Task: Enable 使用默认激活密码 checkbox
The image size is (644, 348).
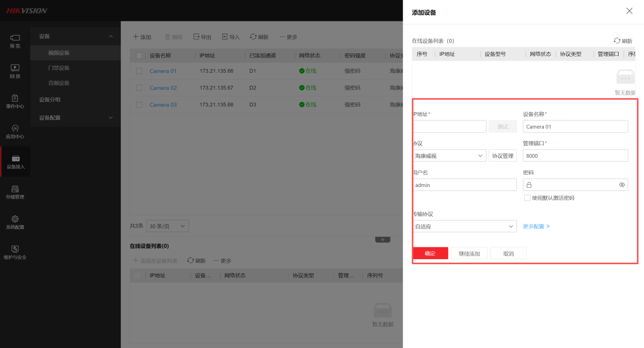Action: pyautogui.click(x=528, y=198)
